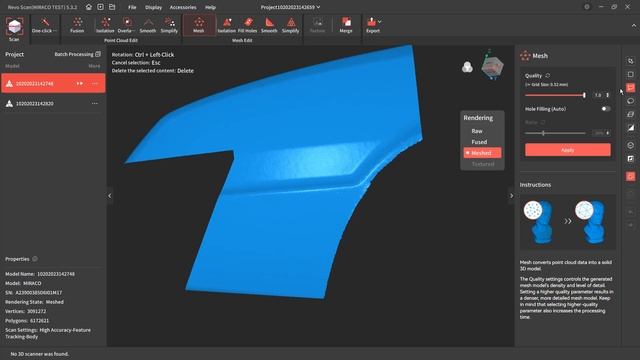Open more options for model 10202023142820
Viewport: 640px width, 360px height.
95,103
